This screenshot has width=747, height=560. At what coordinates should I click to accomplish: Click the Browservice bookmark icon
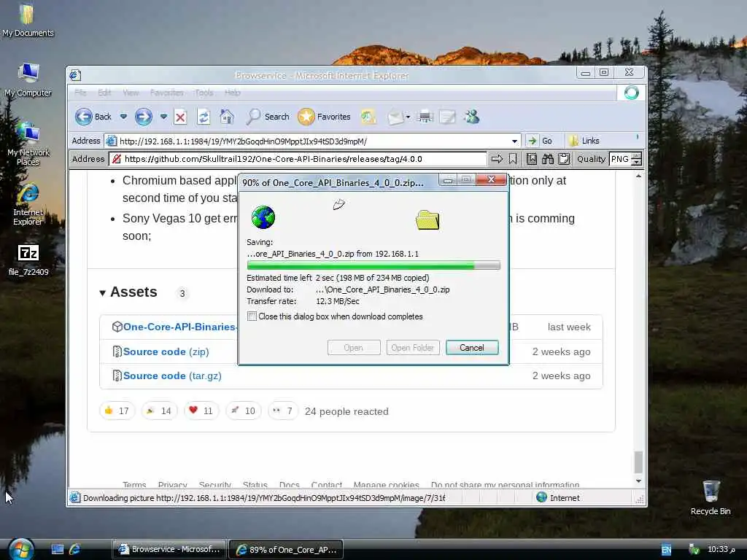pos(513,159)
